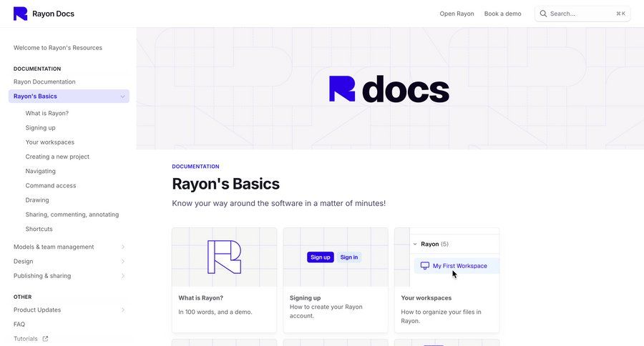The width and height of the screenshot is (644, 346).
Task: Click "How to organize your files in Rayon." text
Action: click(441, 317)
